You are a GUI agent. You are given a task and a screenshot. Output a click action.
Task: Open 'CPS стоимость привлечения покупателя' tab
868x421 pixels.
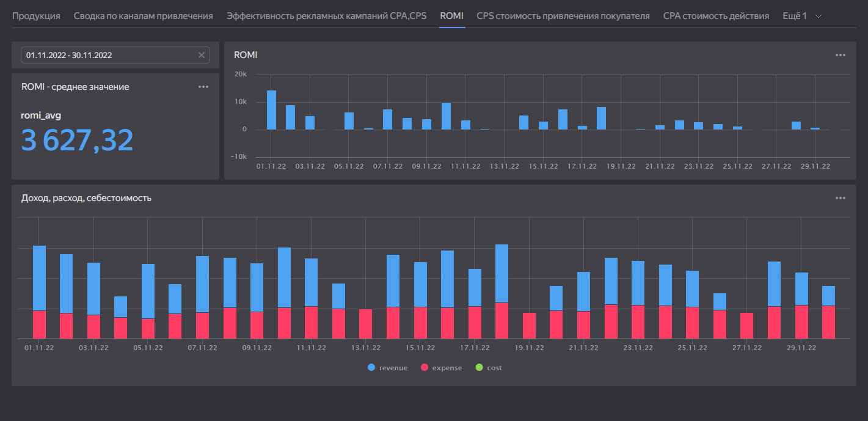coord(563,16)
